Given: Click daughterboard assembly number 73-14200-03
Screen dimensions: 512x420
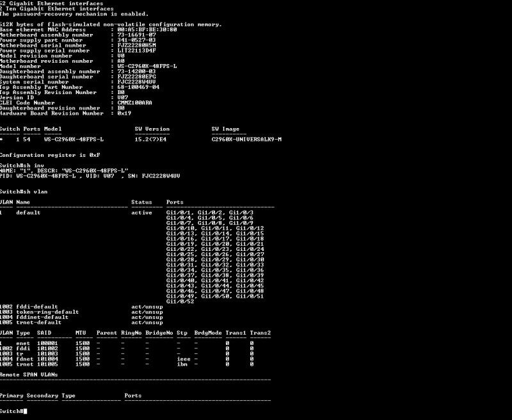Looking at the screenshot, I should (x=136, y=72).
